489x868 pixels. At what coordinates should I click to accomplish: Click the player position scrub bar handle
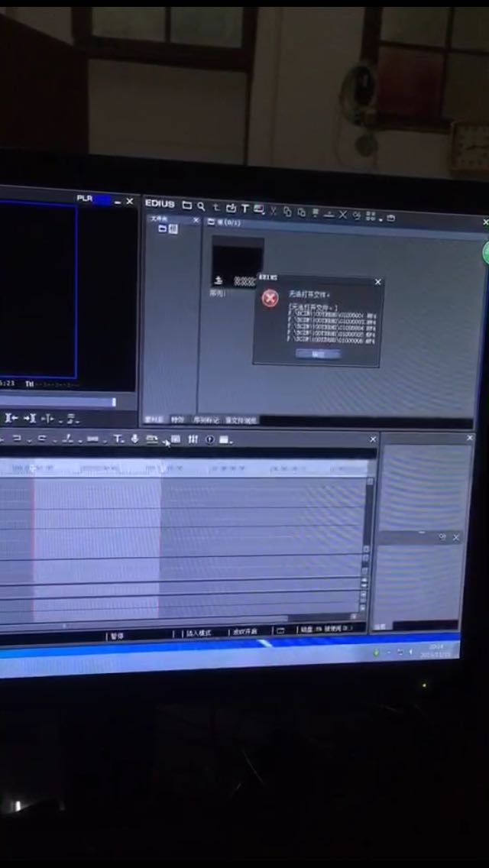(x=114, y=402)
